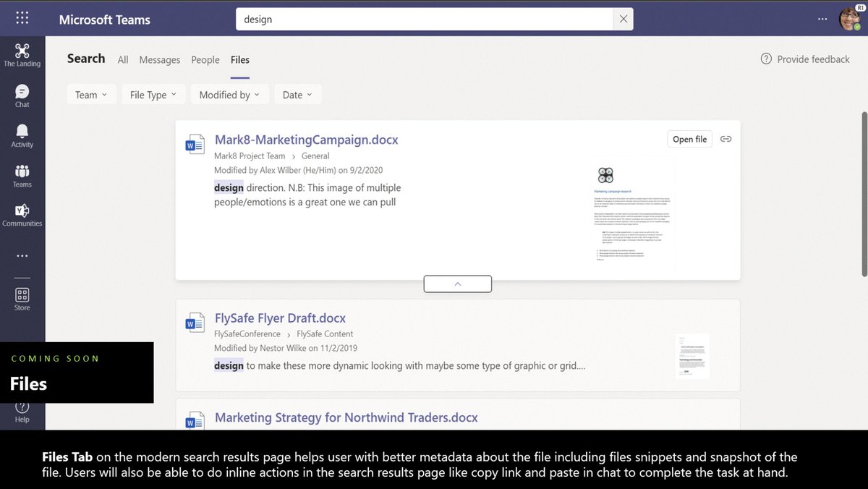Click the FlySafe Content breadcrumb
Image resolution: width=868 pixels, height=489 pixels.
point(325,333)
